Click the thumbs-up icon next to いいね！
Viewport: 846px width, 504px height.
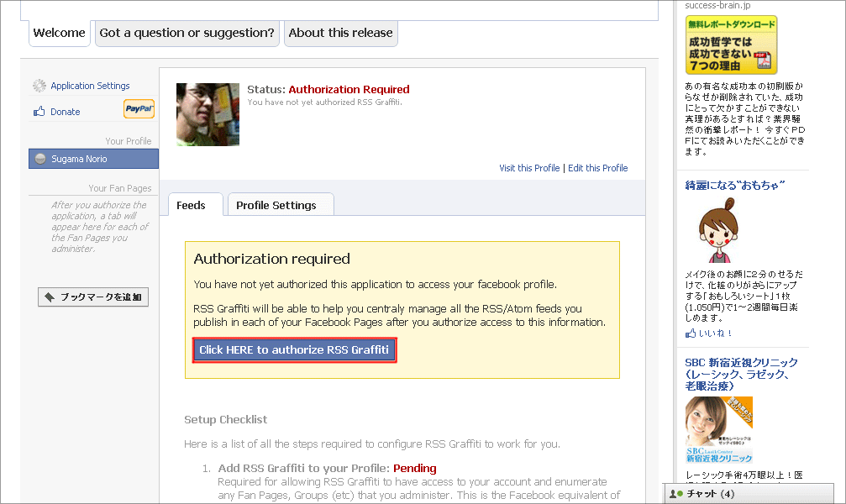(x=690, y=333)
